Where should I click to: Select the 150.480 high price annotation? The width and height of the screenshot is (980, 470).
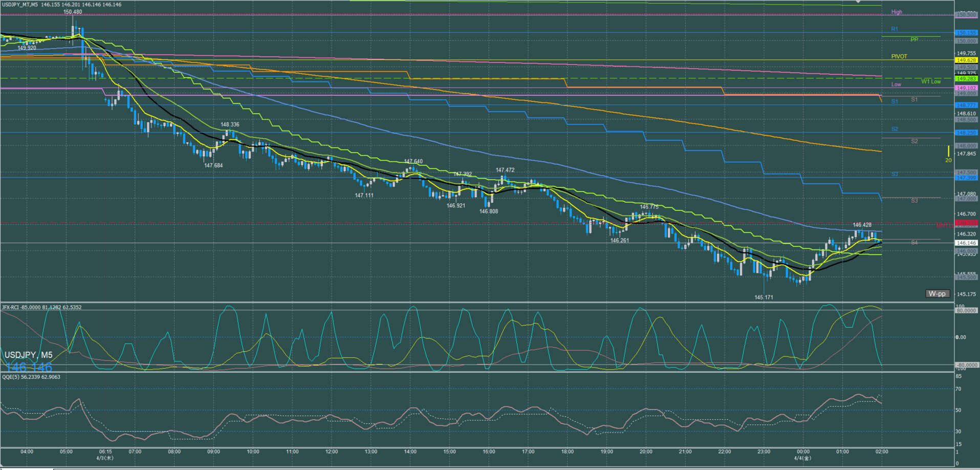[73, 12]
